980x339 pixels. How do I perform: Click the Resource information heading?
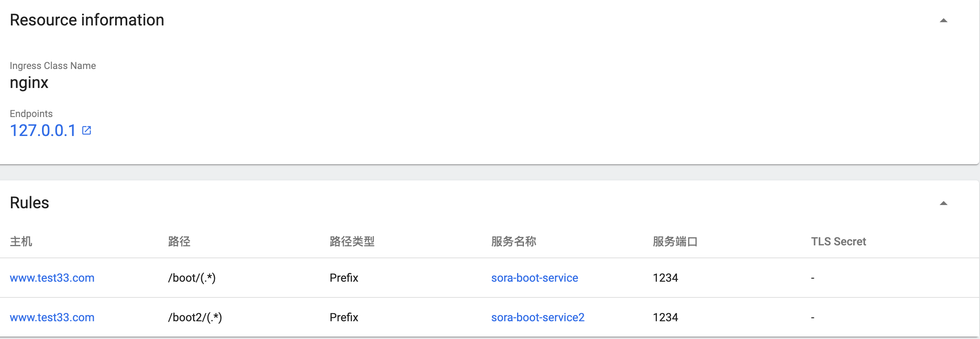(87, 20)
